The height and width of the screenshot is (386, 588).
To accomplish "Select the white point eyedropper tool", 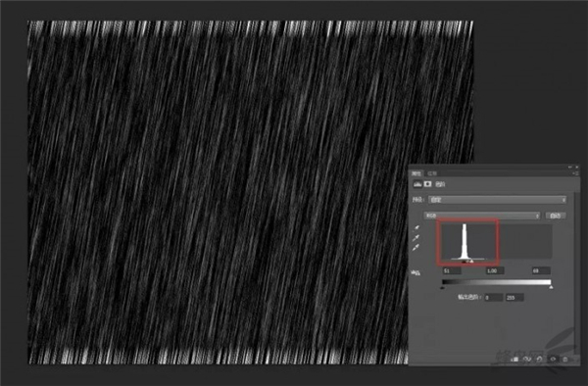I will coord(416,247).
